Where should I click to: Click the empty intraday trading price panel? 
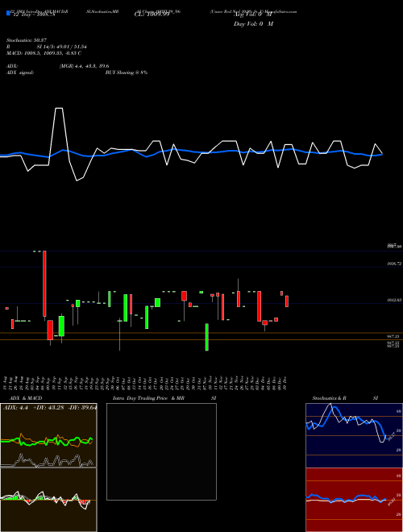[x=161, y=451]
